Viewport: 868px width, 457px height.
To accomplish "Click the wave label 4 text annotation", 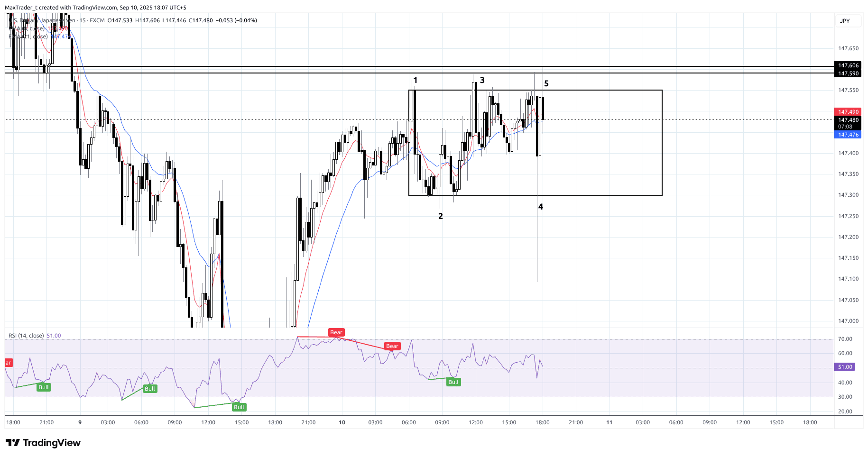I will [x=540, y=207].
